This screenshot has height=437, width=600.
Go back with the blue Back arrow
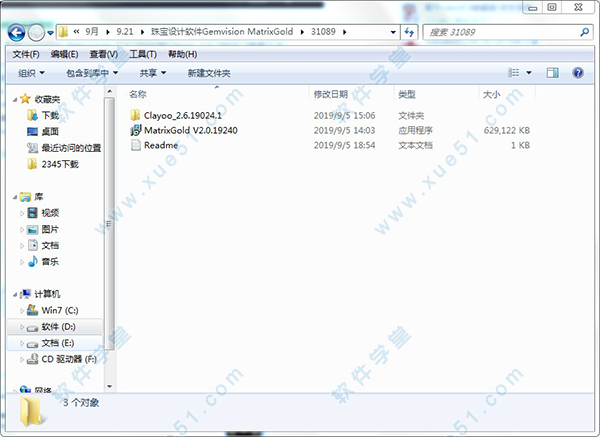click(x=16, y=33)
